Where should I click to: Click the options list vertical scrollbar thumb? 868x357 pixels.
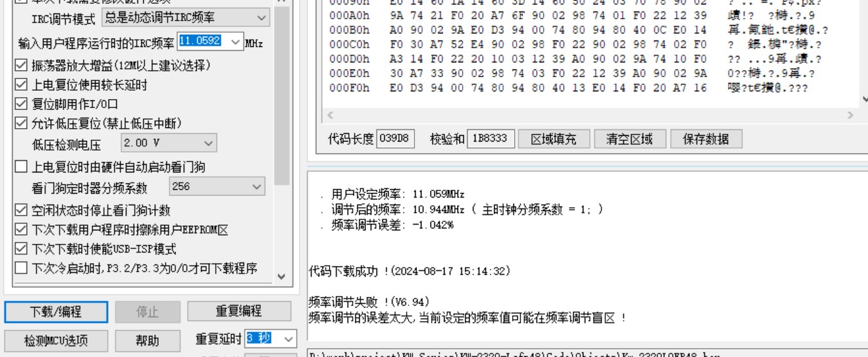point(281,96)
